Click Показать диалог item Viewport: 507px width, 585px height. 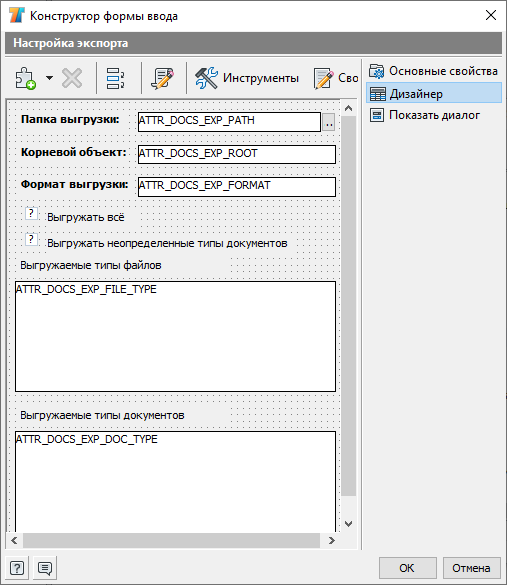(x=425, y=115)
